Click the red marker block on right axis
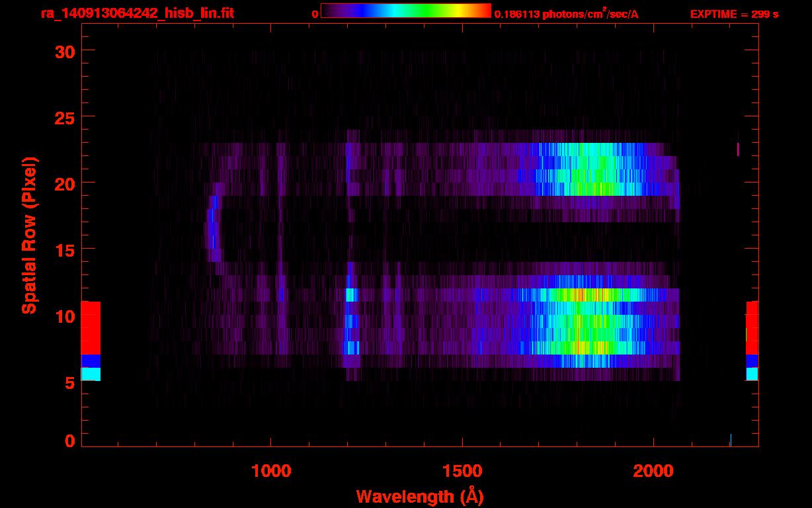Viewport: 812px width, 508px height. (x=752, y=328)
